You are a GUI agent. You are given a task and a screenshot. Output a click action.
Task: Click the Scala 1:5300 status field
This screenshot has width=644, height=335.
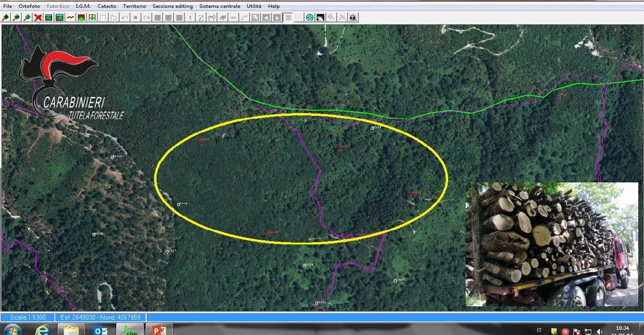(x=26, y=317)
